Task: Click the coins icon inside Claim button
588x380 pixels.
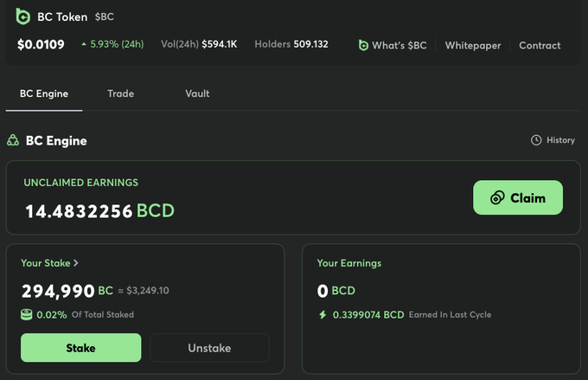Action: click(497, 197)
